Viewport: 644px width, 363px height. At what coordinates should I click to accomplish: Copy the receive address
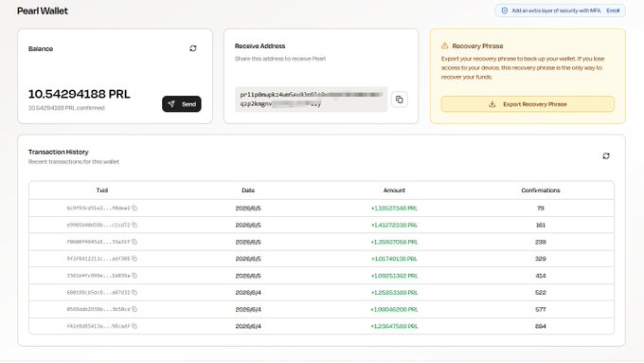400,100
